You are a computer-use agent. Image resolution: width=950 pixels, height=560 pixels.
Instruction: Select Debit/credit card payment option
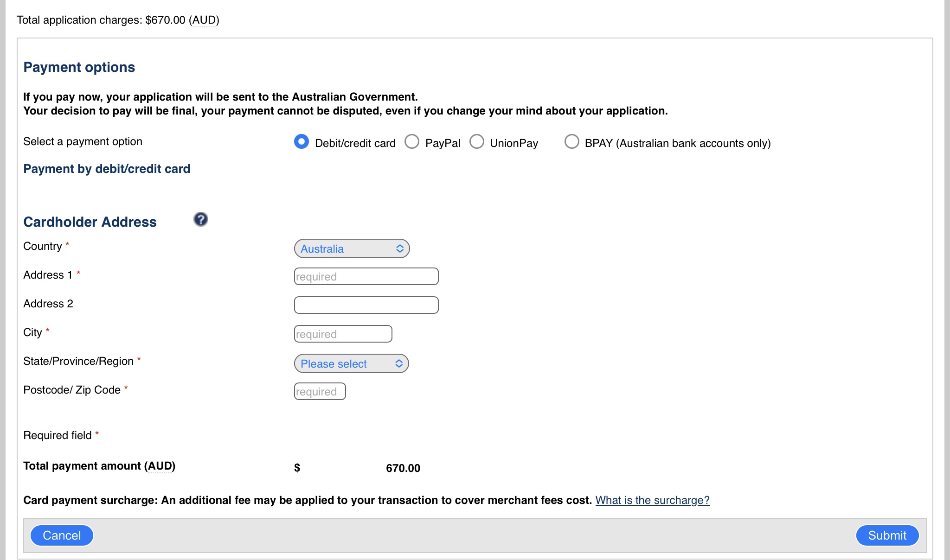(302, 141)
